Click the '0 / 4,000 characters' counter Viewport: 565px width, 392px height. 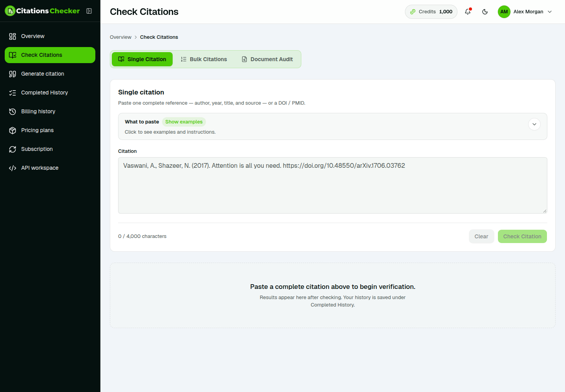click(x=142, y=236)
